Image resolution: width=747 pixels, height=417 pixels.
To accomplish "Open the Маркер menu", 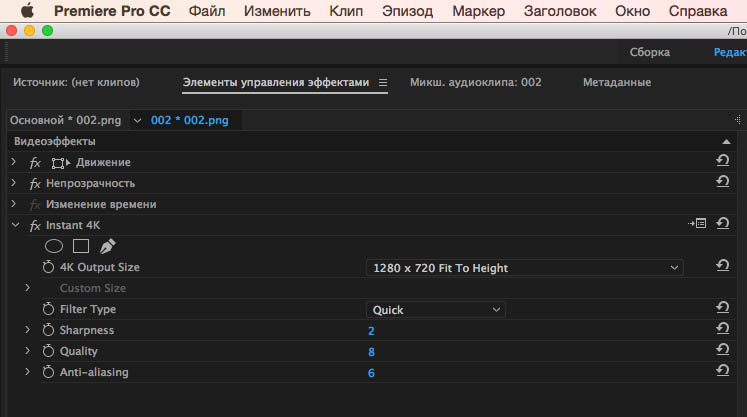I will [478, 11].
